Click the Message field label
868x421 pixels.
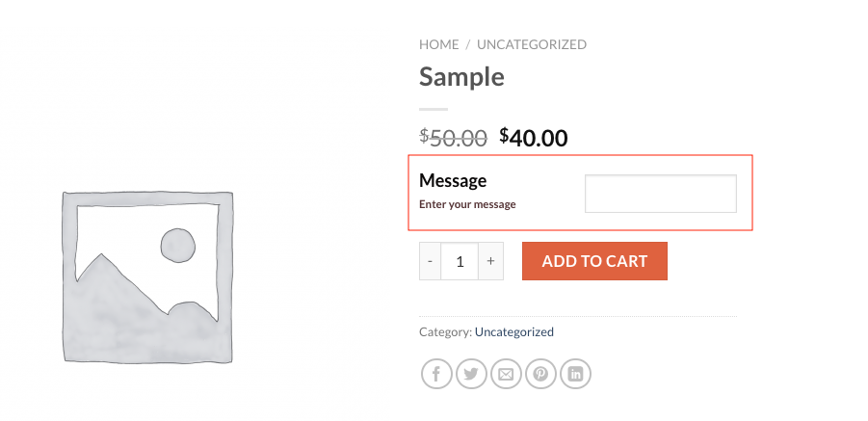click(453, 180)
